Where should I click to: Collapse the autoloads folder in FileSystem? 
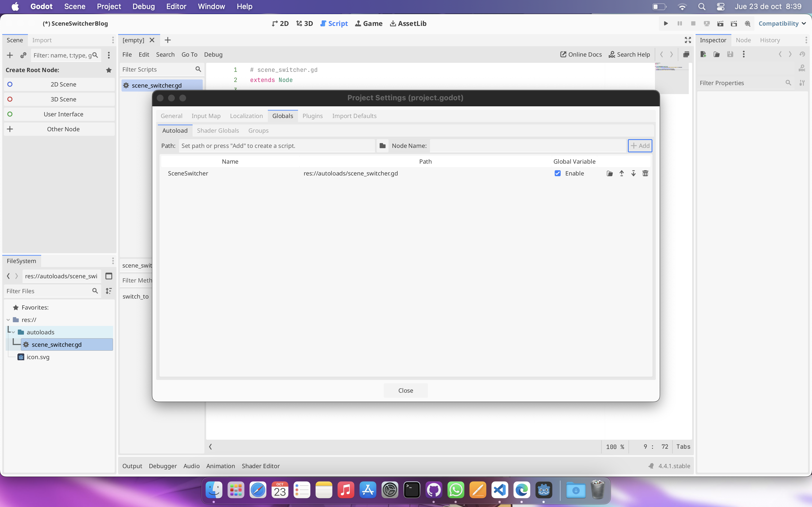pyautogui.click(x=14, y=332)
